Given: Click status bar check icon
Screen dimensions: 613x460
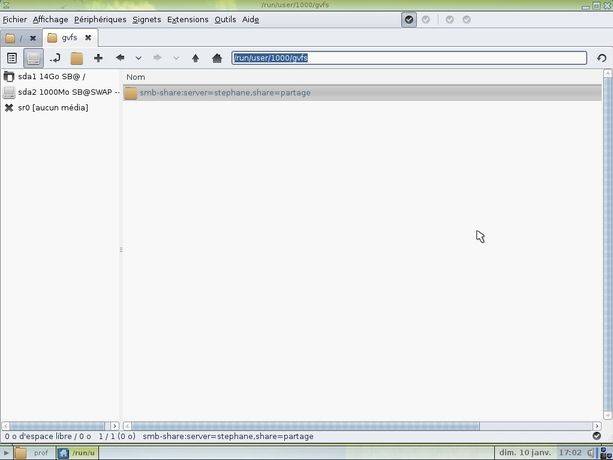Looking at the screenshot, I should (x=597, y=436).
